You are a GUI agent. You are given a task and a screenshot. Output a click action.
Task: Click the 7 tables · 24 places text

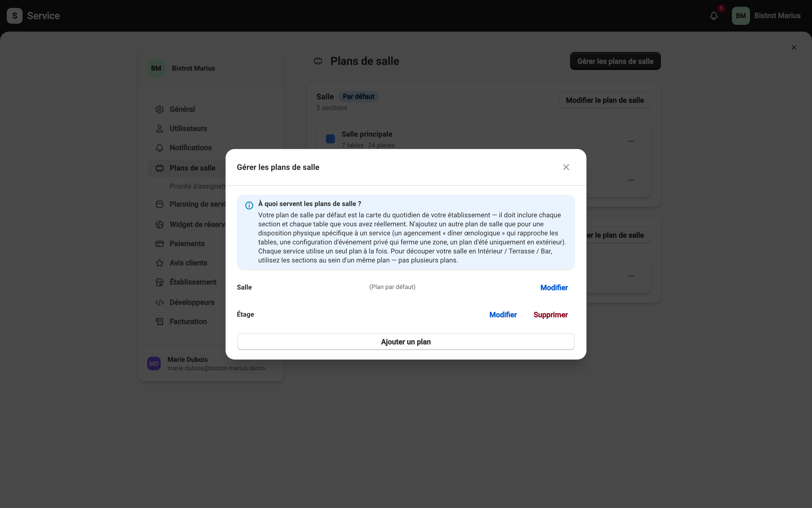368,145
